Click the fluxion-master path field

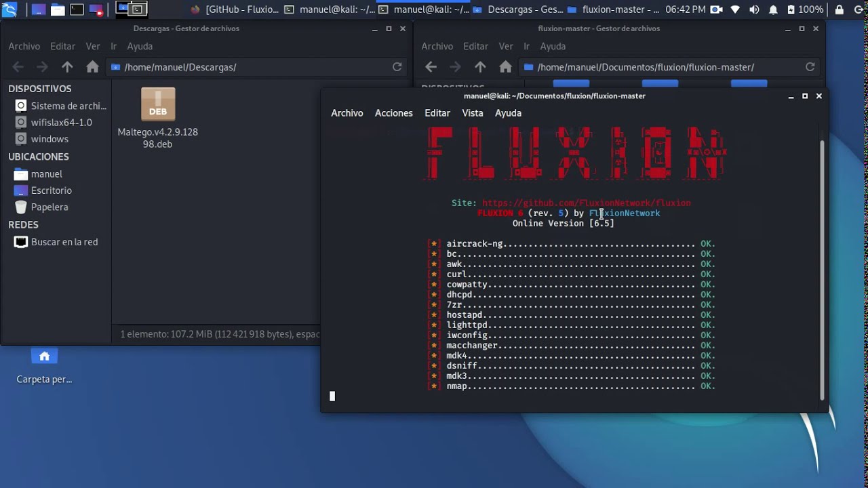(x=669, y=67)
